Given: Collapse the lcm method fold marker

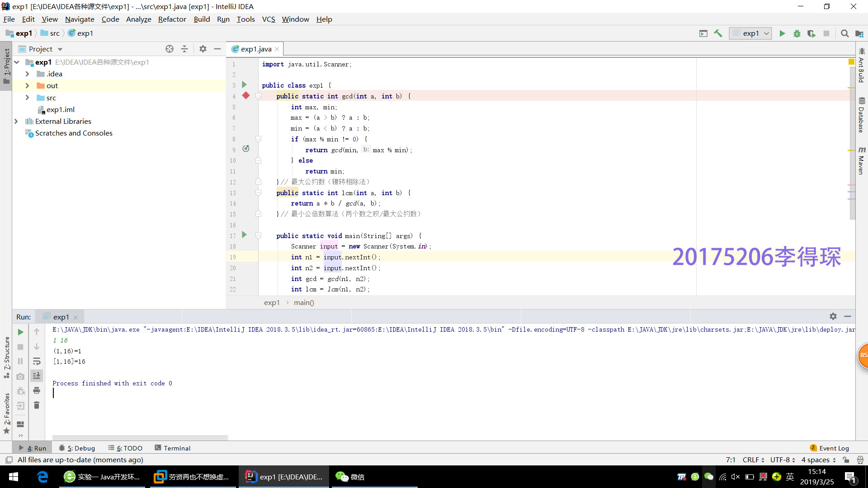Looking at the screenshot, I should (259, 193).
